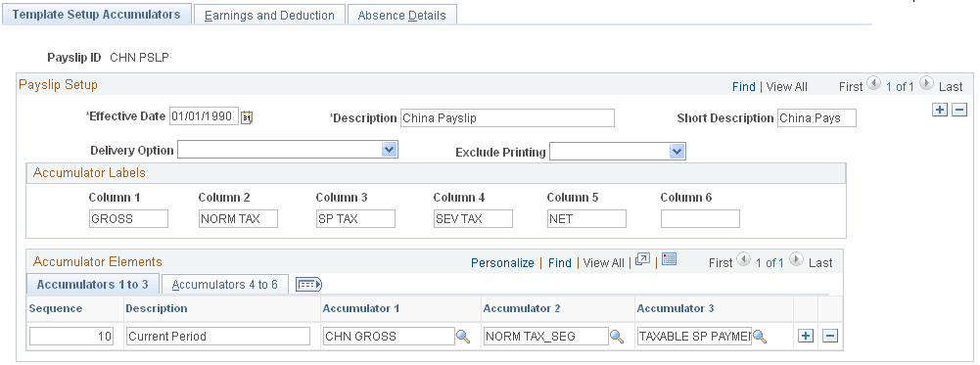Go to next Payslip Setup row
Viewport: 980px width, 365px height.
coord(927,84)
